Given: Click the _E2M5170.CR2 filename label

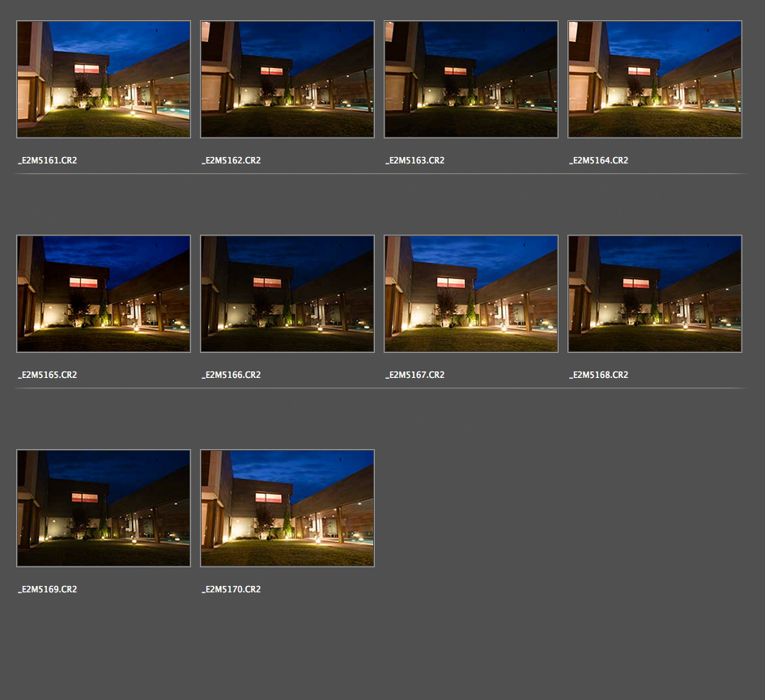Looking at the screenshot, I should point(232,590).
